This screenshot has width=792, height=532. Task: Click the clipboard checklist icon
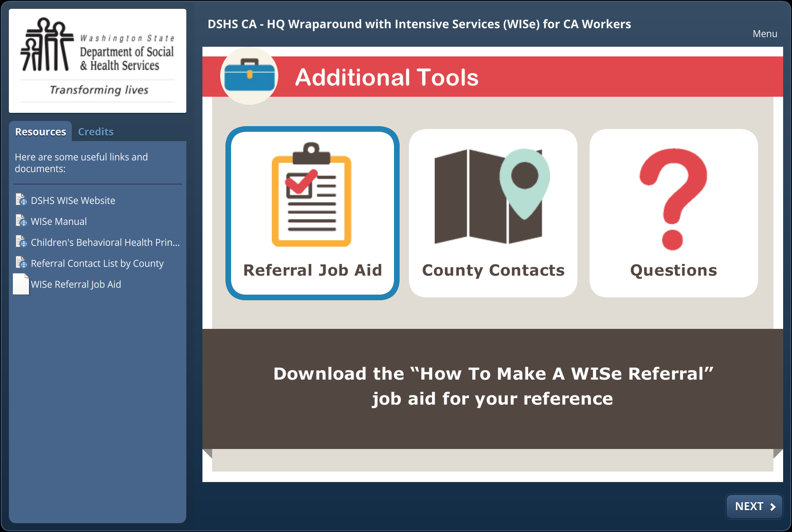click(x=311, y=195)
